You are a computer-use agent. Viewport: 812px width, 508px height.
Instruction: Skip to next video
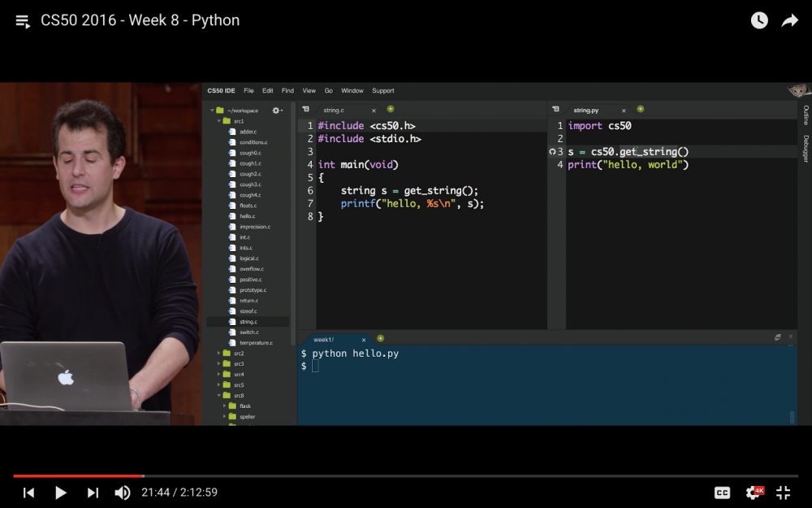point(93,493)
